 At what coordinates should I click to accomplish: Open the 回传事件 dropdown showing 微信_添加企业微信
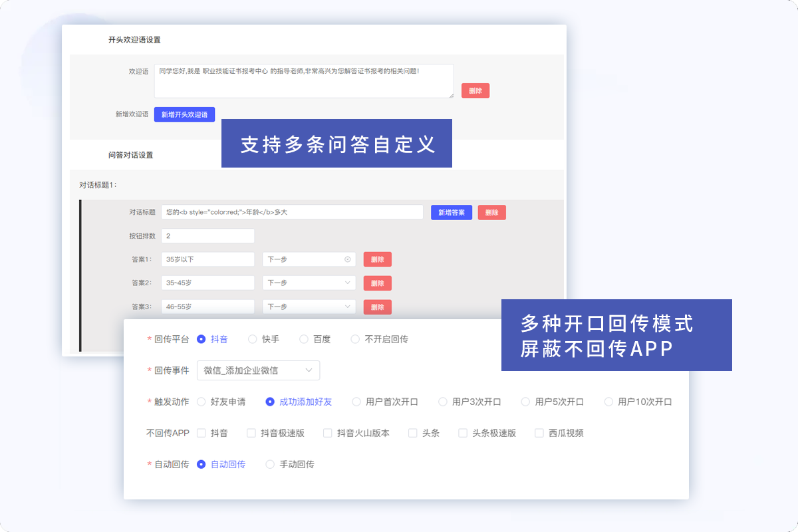tap(258, 370)
